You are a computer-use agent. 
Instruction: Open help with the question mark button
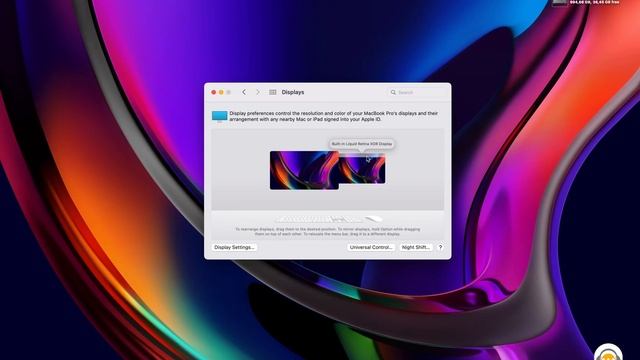point(440,247)
